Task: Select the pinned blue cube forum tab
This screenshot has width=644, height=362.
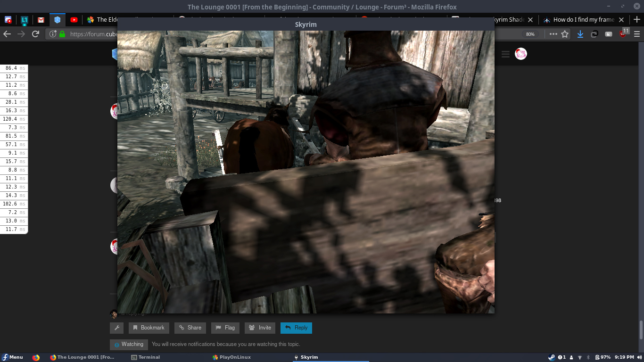Action: click(x=58, y=20)
